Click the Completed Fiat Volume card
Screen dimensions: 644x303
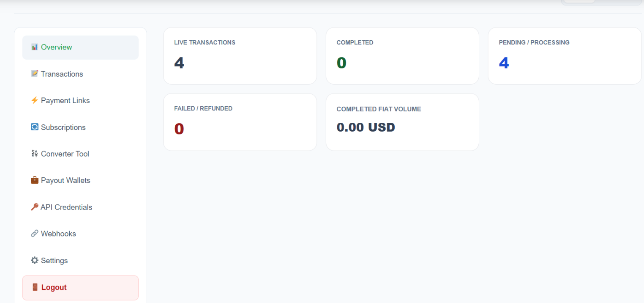click(x=402, y=122)
